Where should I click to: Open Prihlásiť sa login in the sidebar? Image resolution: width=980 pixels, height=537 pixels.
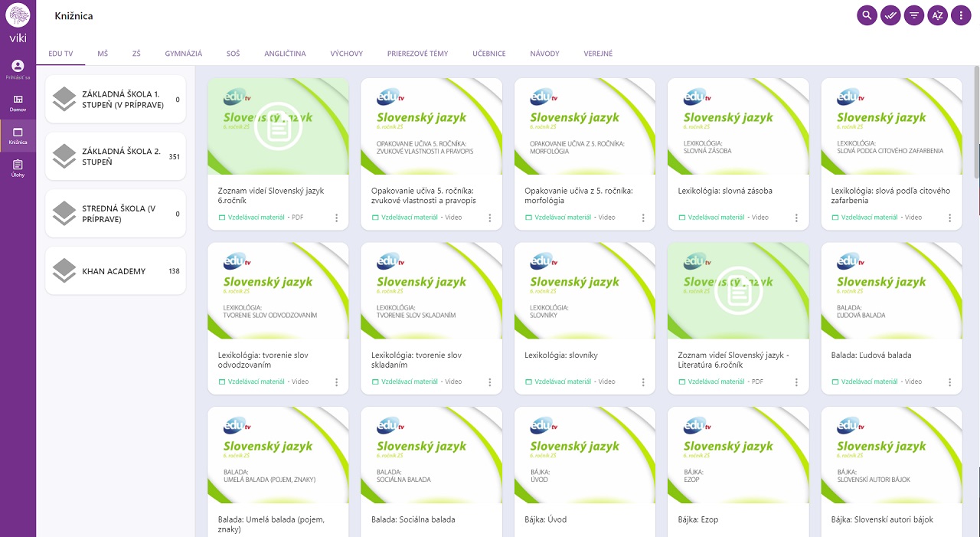pos(18,70)
